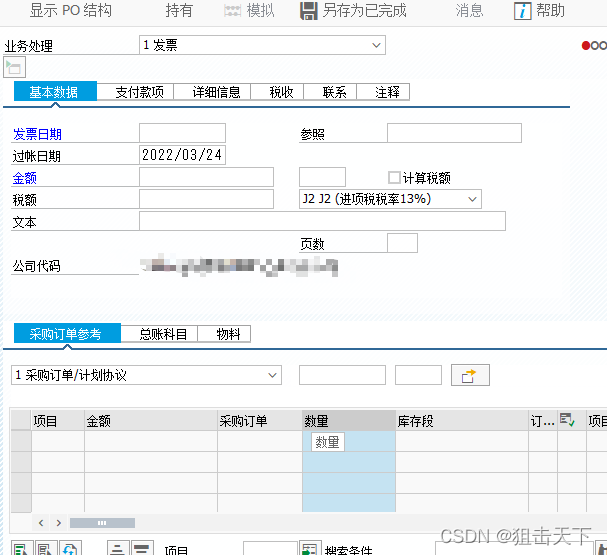Image resolution: width=607 pixels, height=555 pixels.
Task: Click the 参照 input field
Action: (454, 133)
